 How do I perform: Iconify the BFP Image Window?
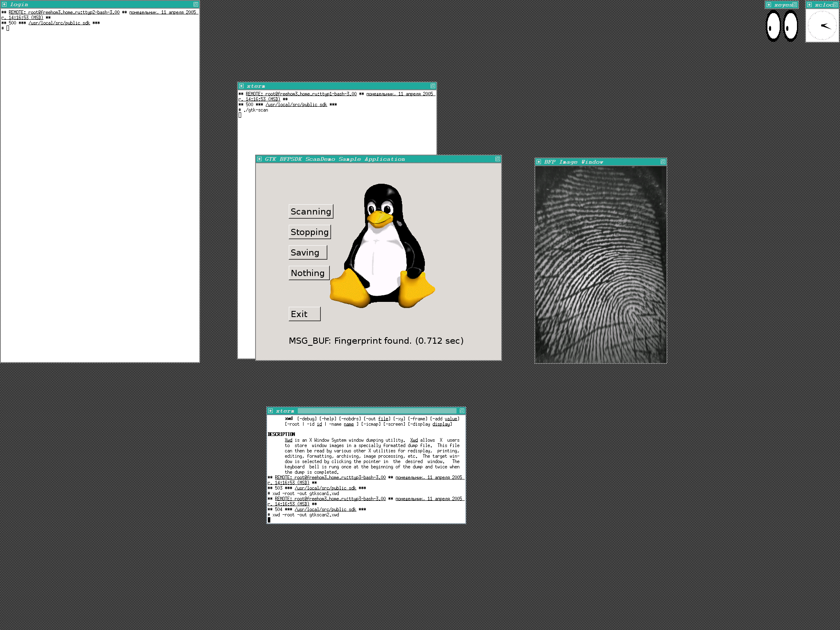[539, 162]
